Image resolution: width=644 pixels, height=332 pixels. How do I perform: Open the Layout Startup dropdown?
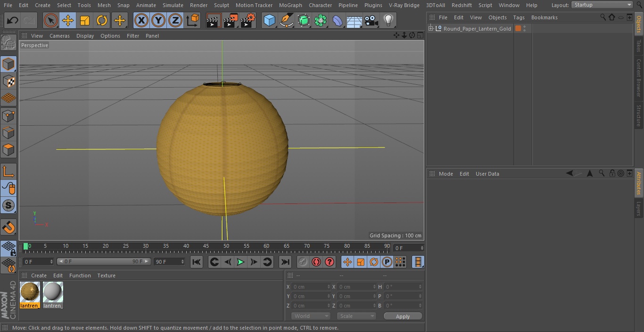602,5
